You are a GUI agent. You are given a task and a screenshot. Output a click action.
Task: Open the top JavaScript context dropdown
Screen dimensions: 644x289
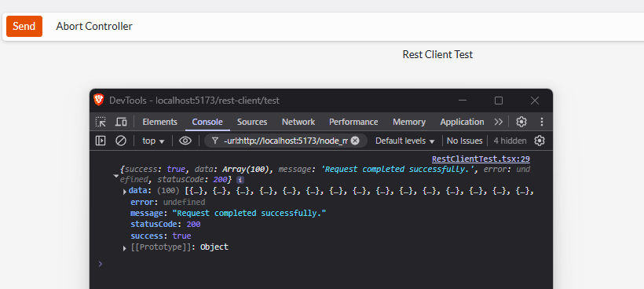(x=153, y=141)
